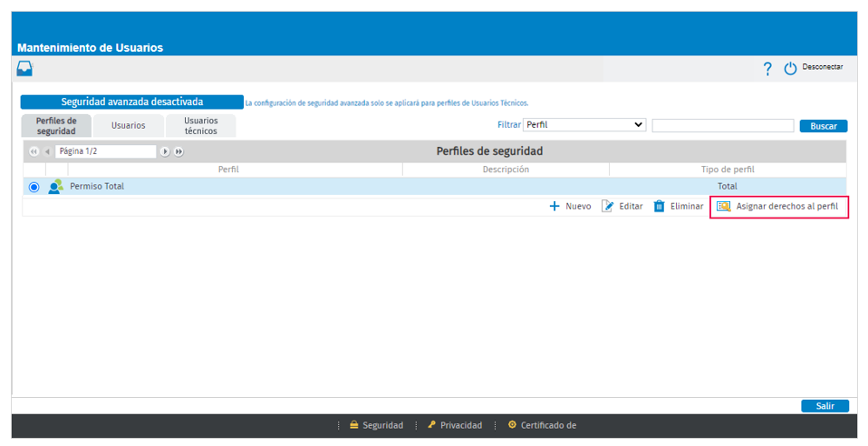The height and width of the screenshot is (446, 868).
Task: Click the Permiso Total row text
Action: tap(97, 186)
